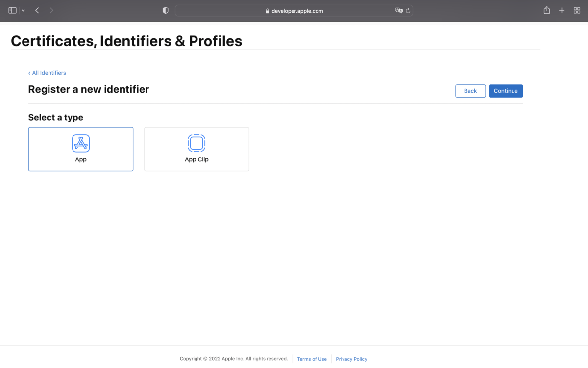The width and height of the screenshot is (588, 368).
Task: Open the Privacy Policy link
Action: pyautogui.click(x=351, y=359)
